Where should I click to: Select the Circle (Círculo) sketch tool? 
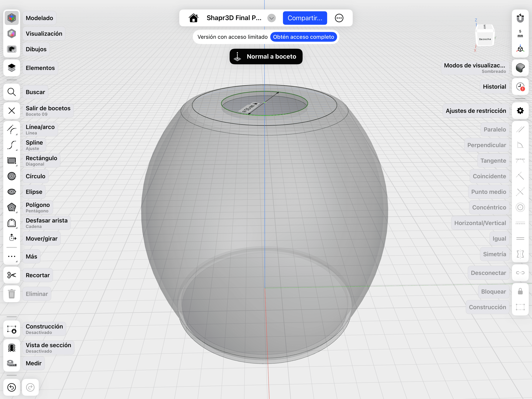[11, 176]
